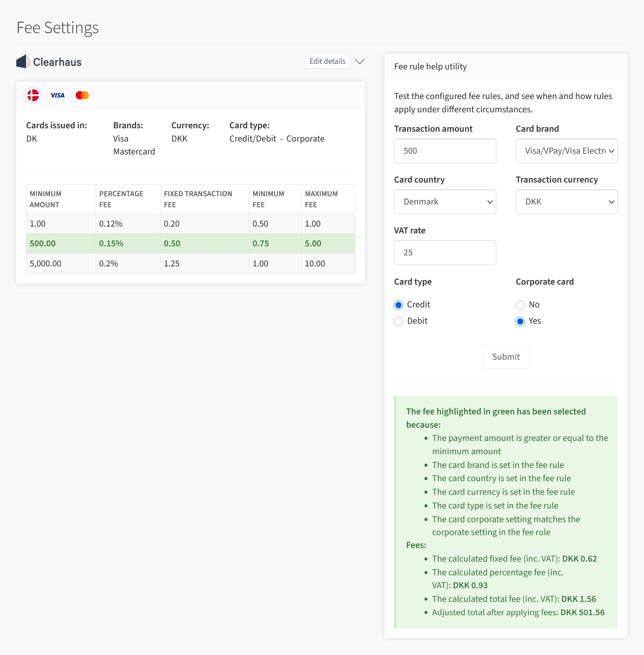Open the Card brand dropdown
The height and width of the screenshot is (655, 644).
click(x=566, y=151)
